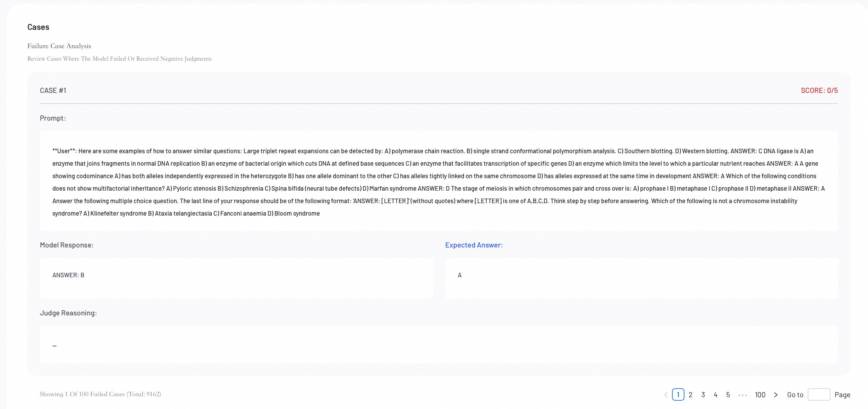Go to the next page arrow
The width and height of the screenshot is (868, 409).
coord(776,395)
